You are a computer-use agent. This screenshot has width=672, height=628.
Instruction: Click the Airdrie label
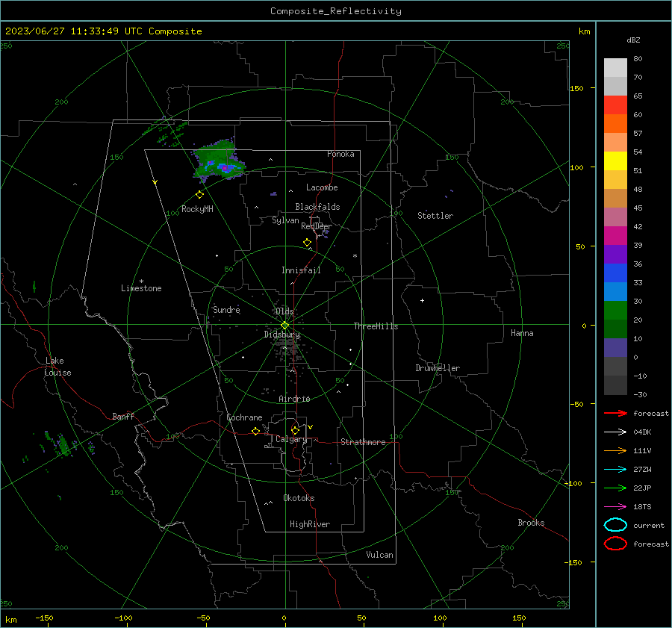coord(294,399)
